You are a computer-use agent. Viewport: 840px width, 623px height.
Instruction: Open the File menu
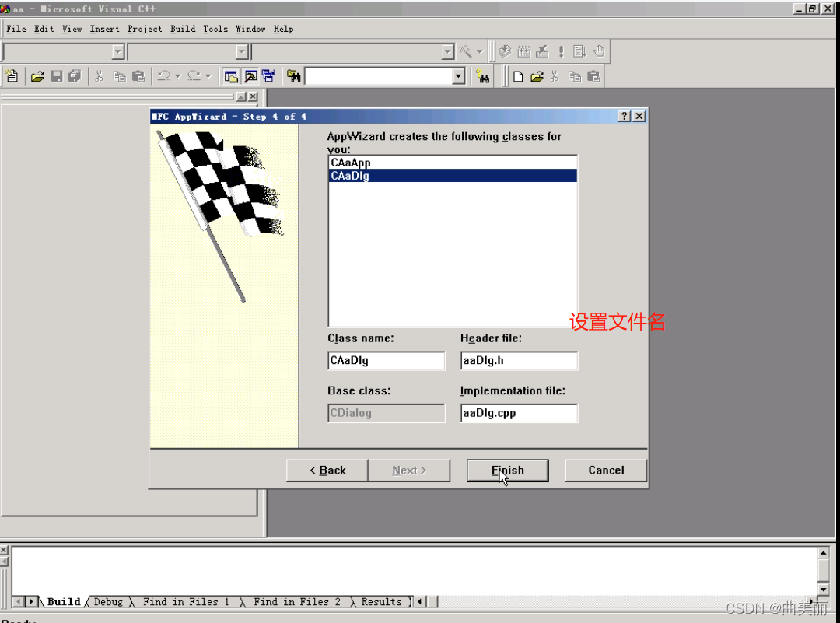pos(16,29)
